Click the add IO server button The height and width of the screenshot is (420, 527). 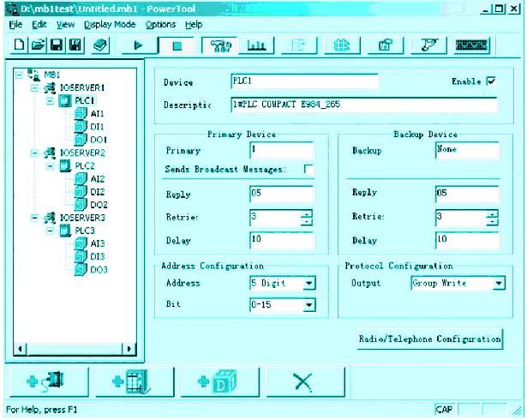pyautogui.click(x=49, y=382)
